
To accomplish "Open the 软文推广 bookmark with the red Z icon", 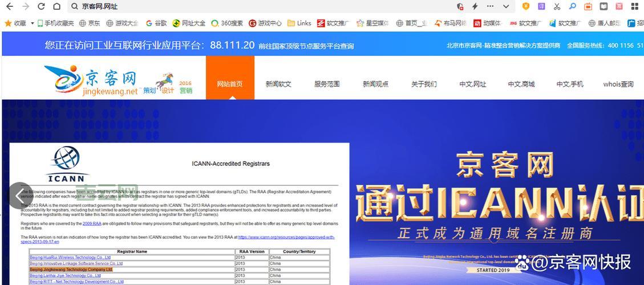I will [333, 23].
